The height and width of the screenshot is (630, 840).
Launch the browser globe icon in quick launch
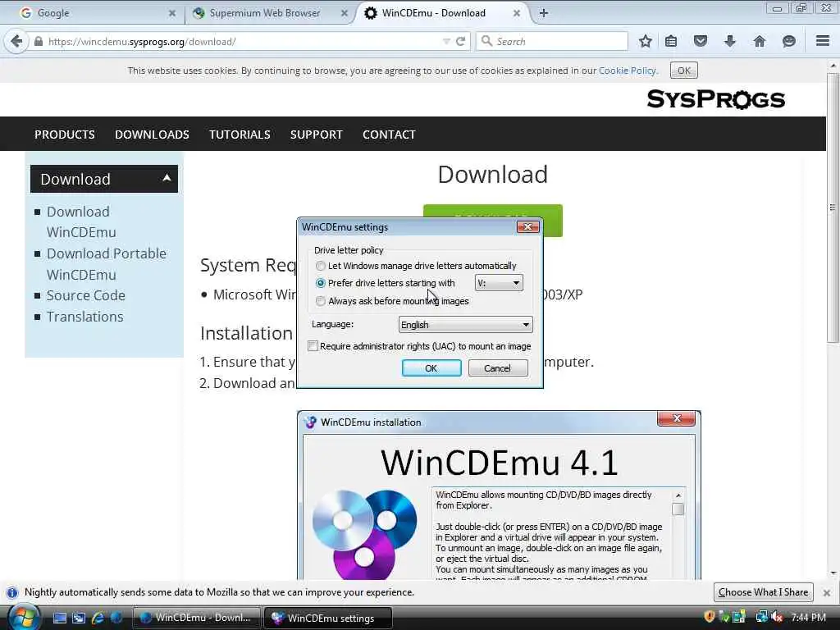pyautogui.click(x=116, y=618)
